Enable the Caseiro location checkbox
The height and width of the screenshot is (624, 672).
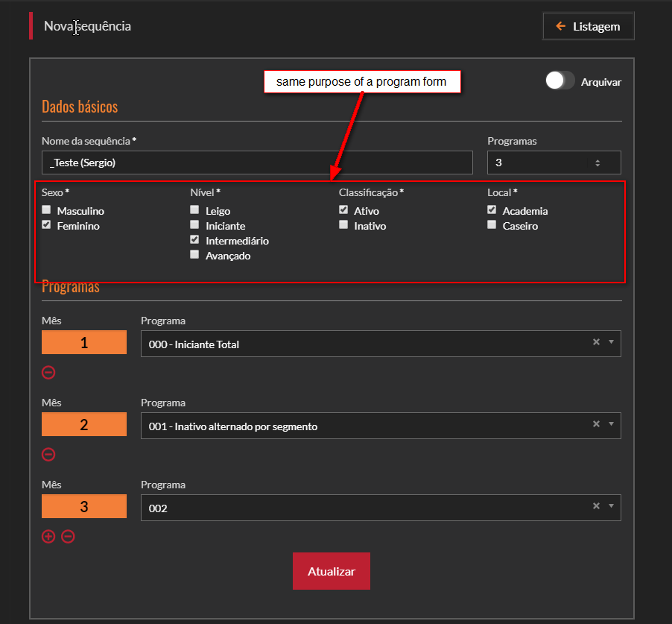coord(492,225)
